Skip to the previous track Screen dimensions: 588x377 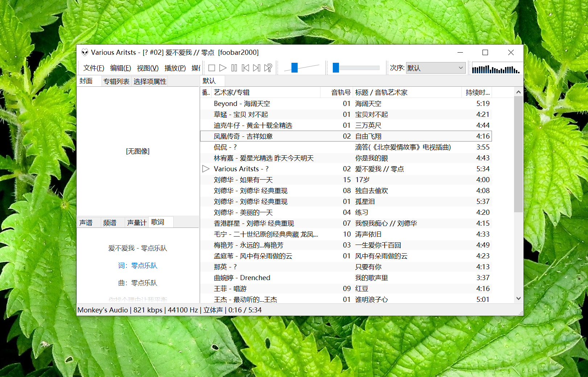pyautogui.click(x=245, y=68)
